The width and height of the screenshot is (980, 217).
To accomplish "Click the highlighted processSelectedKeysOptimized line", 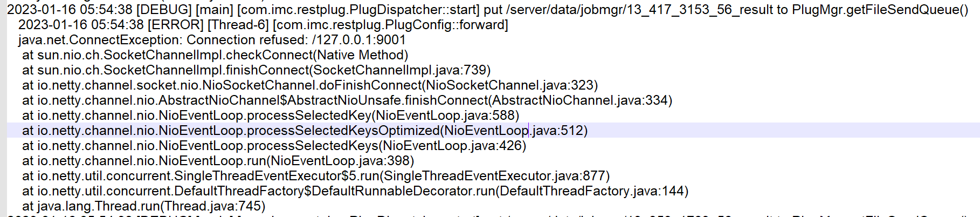I will pos(304,131).
